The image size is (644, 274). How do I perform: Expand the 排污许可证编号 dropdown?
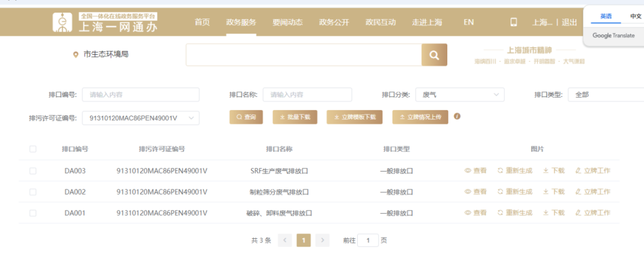click(x=141, y=118)
